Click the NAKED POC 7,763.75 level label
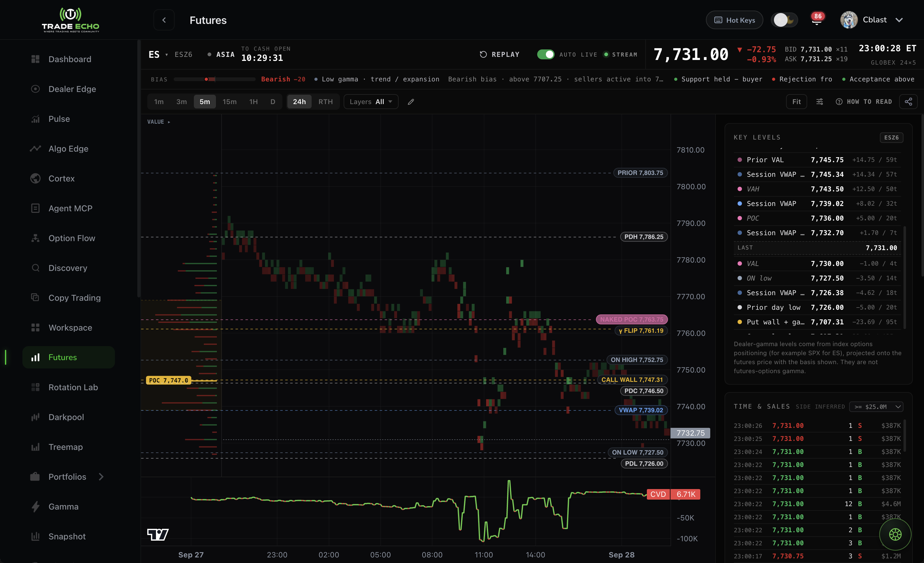Screen dimensions: 924x563 632,319
